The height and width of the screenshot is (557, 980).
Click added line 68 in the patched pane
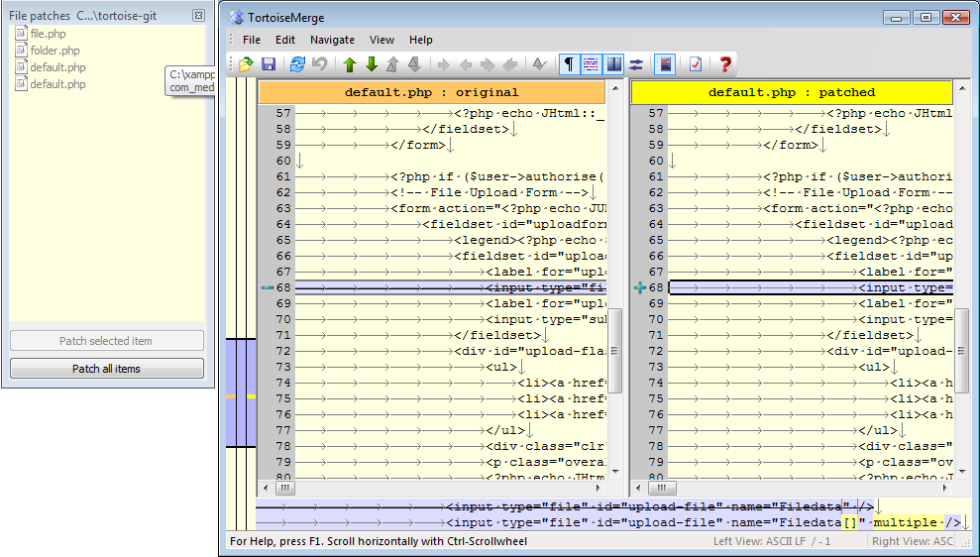point(811,287)
